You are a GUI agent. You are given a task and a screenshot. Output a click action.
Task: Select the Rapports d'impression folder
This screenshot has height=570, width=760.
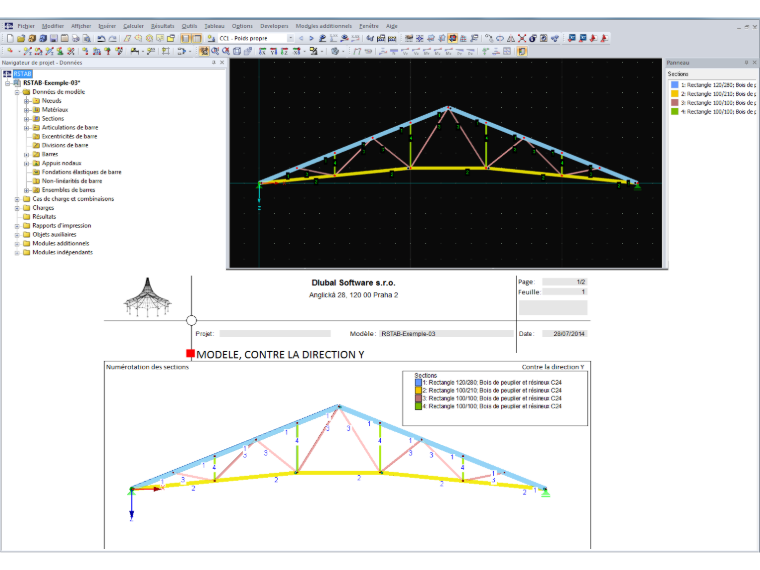coord(62,225)
